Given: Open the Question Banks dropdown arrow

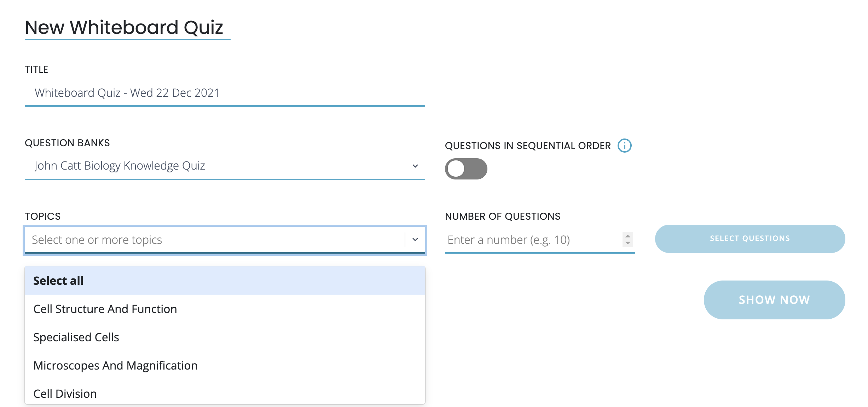Looking at the screenshot, I should 415,166.
